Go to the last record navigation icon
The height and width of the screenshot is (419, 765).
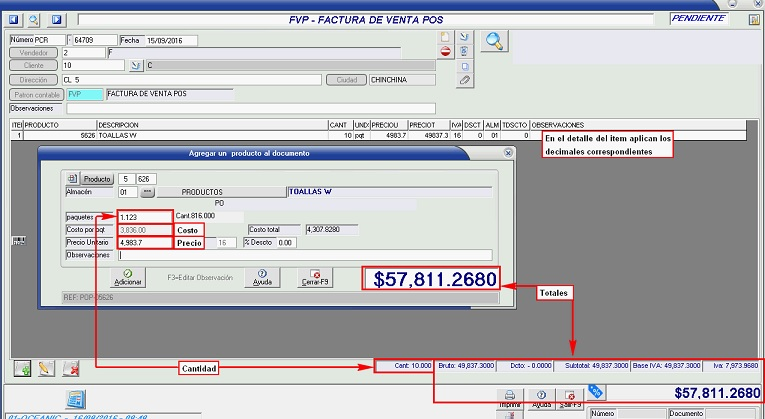coord(56,19)
